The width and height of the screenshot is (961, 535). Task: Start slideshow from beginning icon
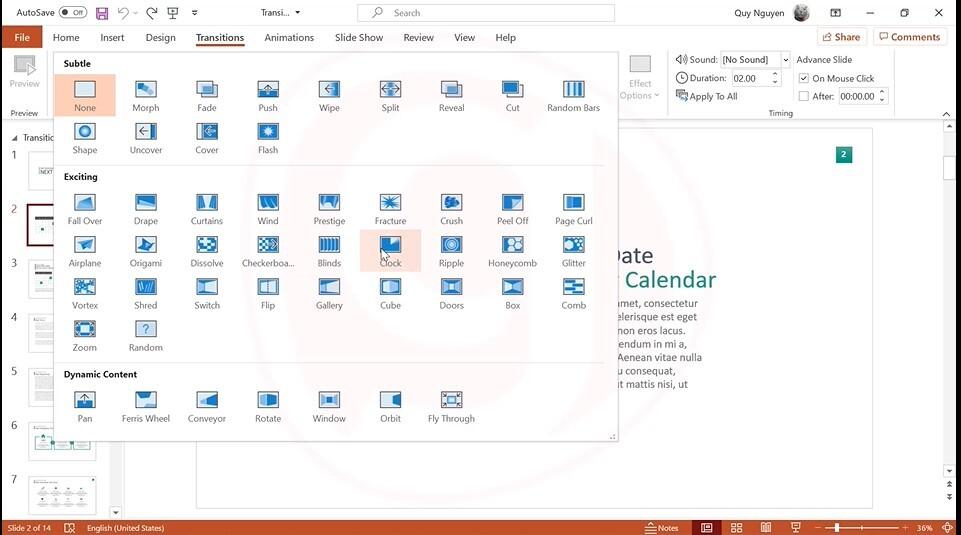point(173,13)
